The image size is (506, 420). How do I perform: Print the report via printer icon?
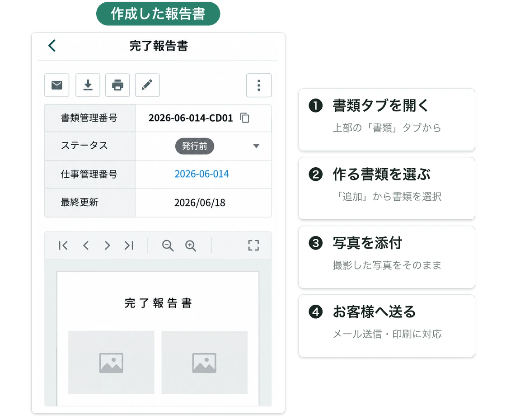[117, 85]
